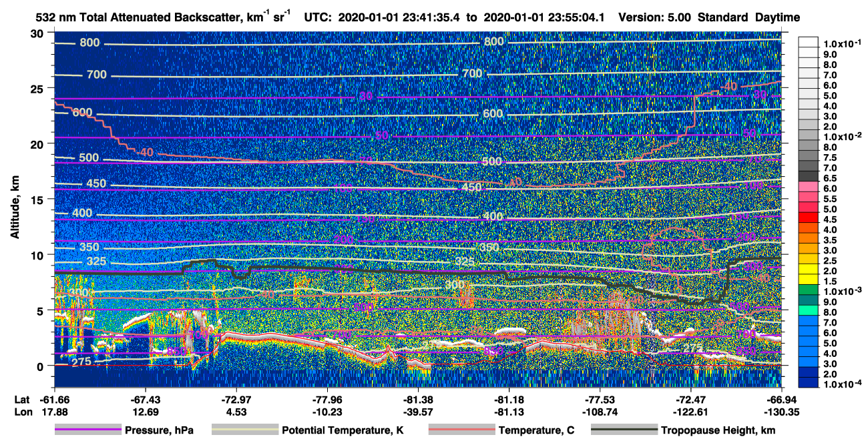Click the 1.0x10-2 colorbar label

point(843,136)
